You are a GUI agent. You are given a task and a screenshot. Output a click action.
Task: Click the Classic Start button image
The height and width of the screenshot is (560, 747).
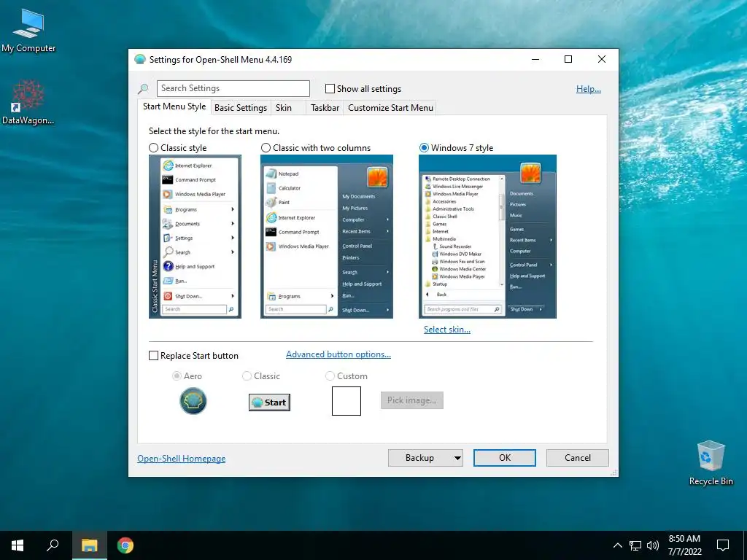[269, 402]
